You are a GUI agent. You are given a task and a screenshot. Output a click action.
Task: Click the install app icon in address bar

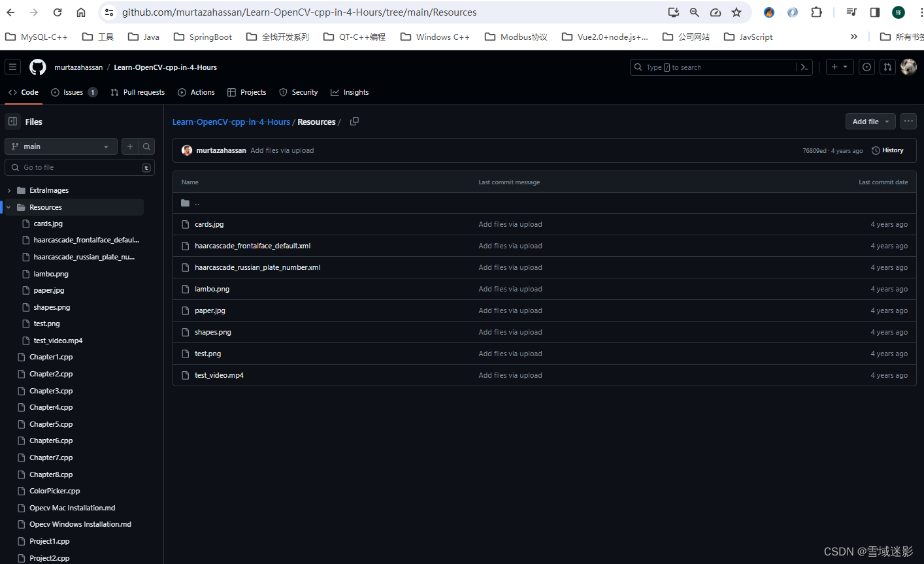pos(674,12)
